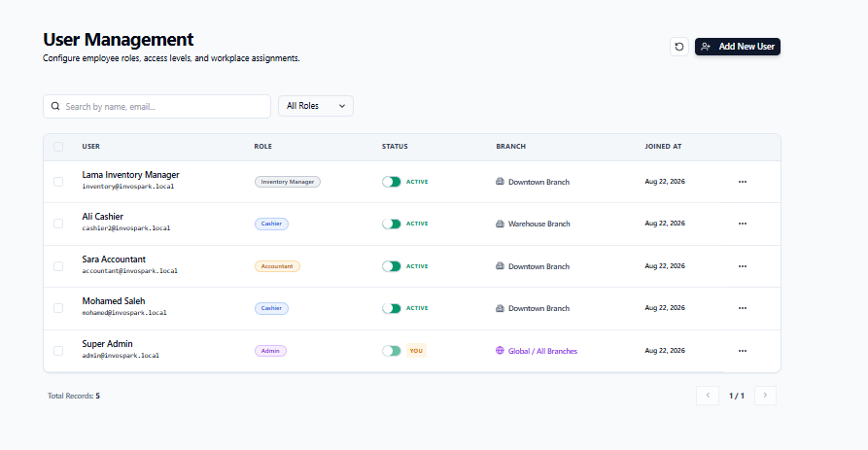Click the search magnifier icon
Screen dimensions: 868x450
[x=55, y=106]
